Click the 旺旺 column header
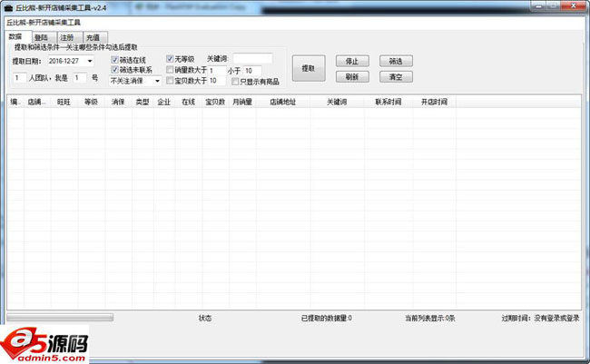The image size is (590, 364). 62,103
